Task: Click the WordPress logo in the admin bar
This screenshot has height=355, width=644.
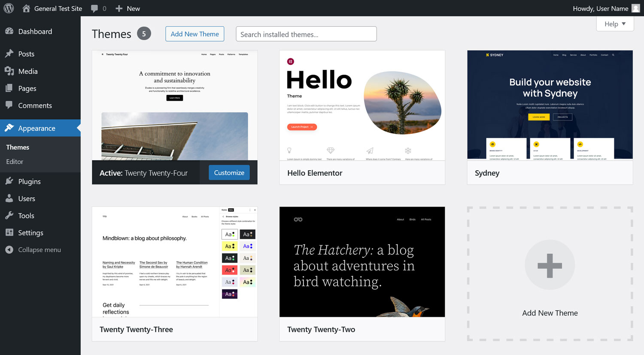Action: (x=9, y=8)
